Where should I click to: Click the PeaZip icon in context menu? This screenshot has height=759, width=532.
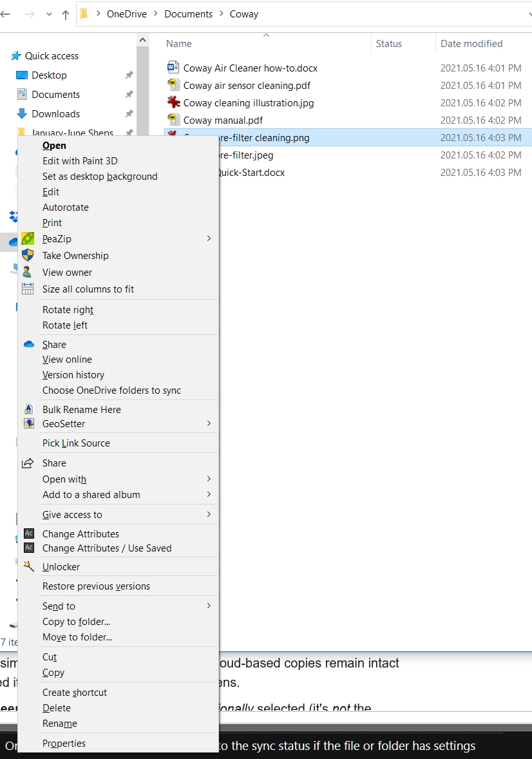pyautogui.click(x=28, y=239)
